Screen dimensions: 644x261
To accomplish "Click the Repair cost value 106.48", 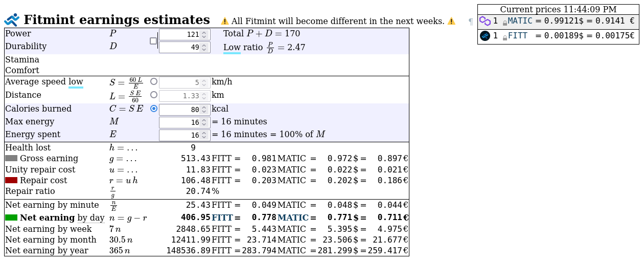I will point(196,180).
